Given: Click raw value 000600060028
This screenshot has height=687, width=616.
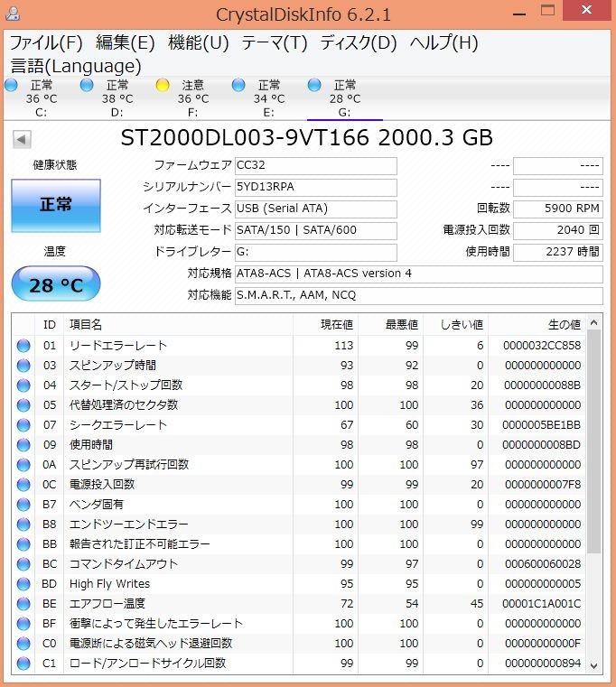Looking at the screenshot, I should pos(543,564).
